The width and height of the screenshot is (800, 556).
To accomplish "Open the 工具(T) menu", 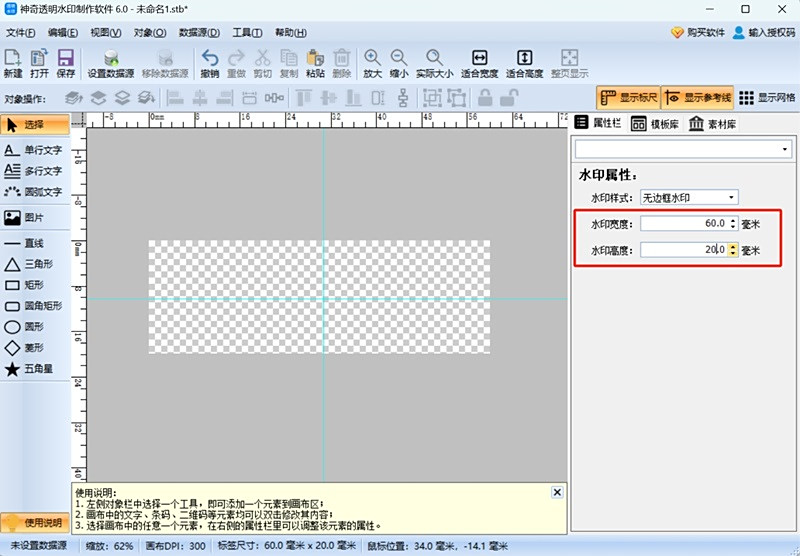I will pyautogui.click(x=247, y=33).
